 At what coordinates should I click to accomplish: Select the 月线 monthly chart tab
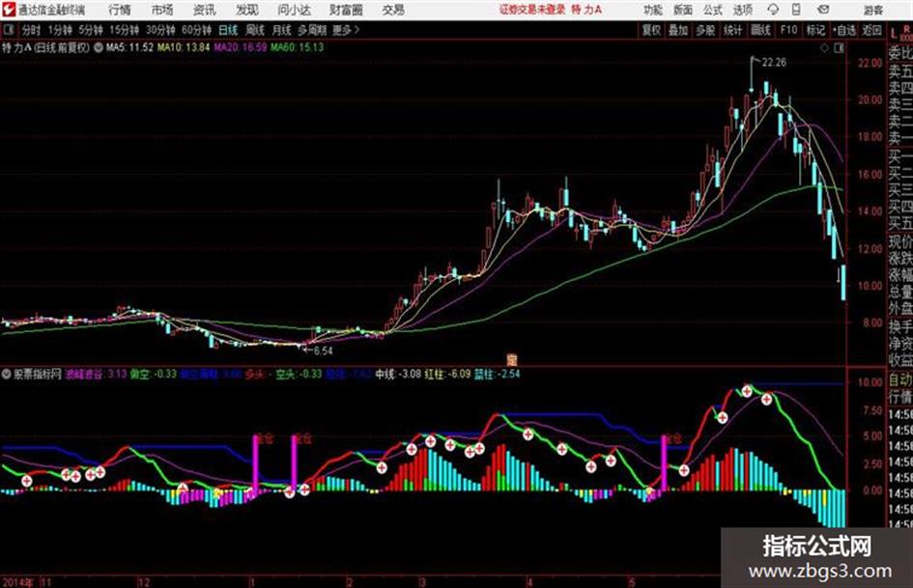tap(282, 30)
